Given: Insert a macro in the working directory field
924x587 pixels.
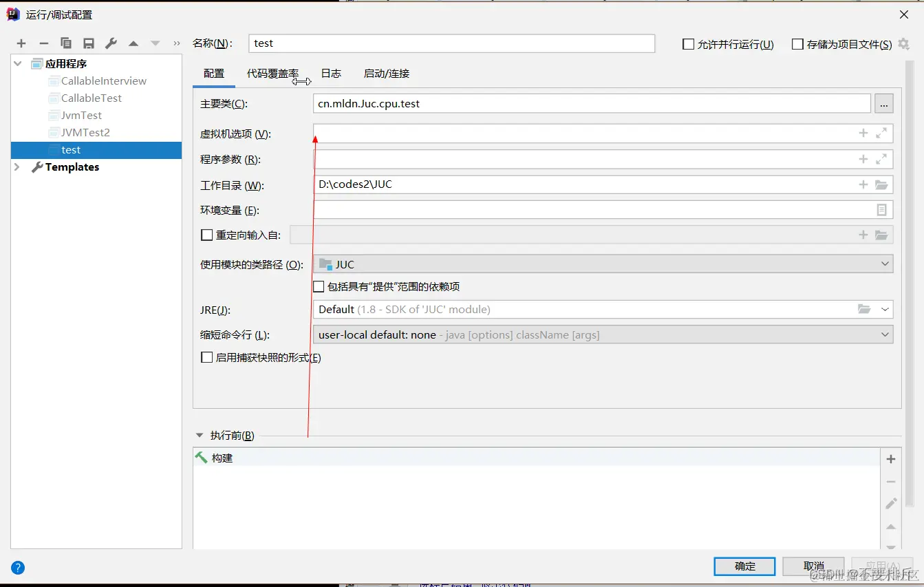Looking at the screenshot, I should click(x=863, y=184).
